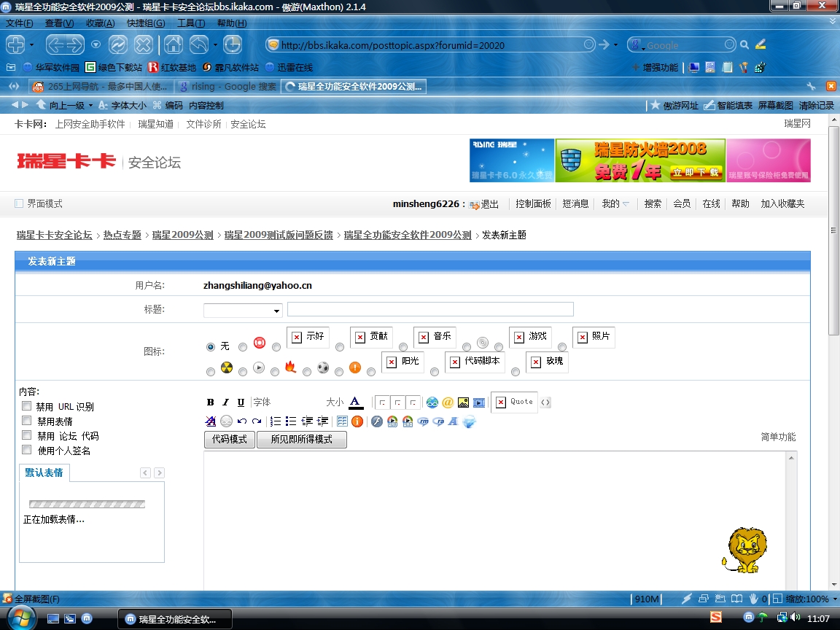
Task: Insert bulleted list
Action: click(291, 421)
